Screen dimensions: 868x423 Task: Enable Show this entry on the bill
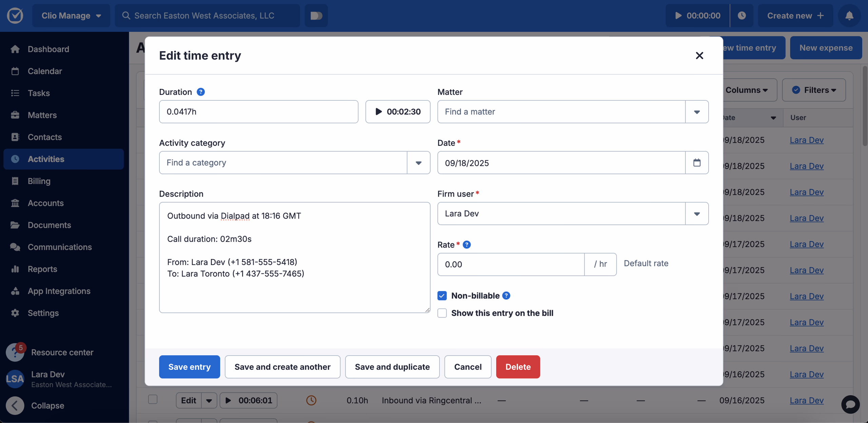(x=441, y=313)
